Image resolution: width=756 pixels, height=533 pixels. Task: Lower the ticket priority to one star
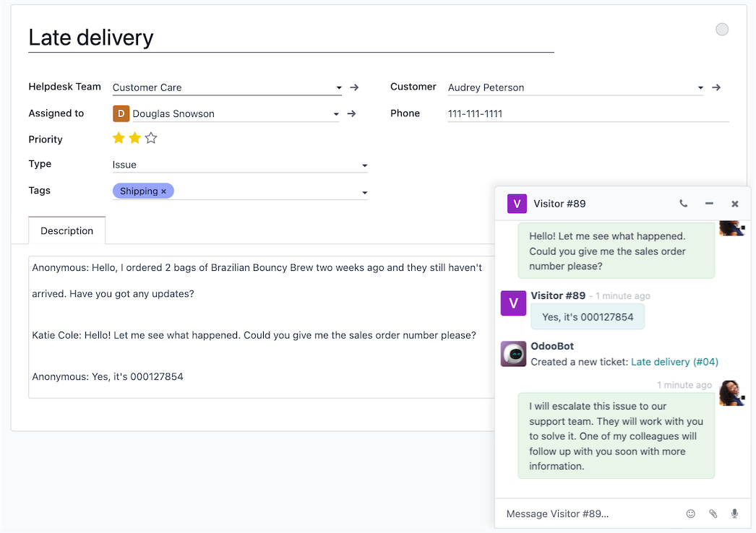pos(119,137)
